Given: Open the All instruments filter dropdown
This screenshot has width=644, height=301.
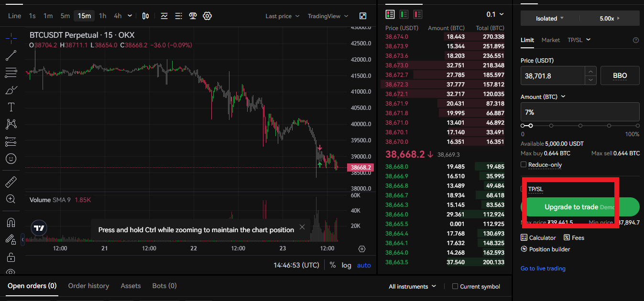Looking at the screenshot, I should click(x=413, y=287).
